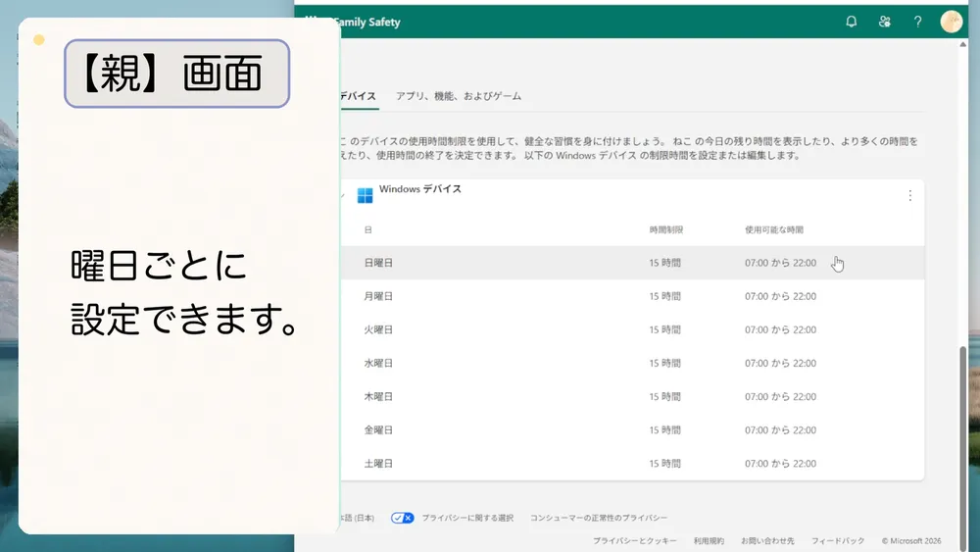Open the 木曜日 schedule row

[632, 396]
